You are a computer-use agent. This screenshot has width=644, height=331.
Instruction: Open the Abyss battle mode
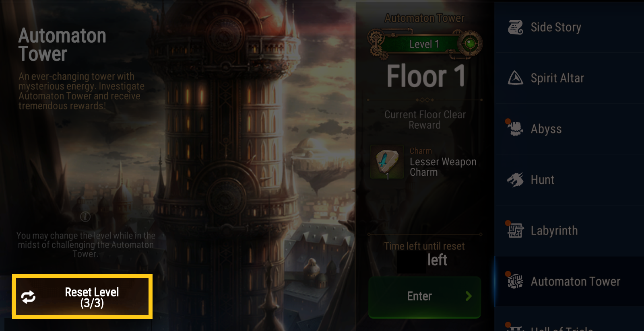coord(569,129)
